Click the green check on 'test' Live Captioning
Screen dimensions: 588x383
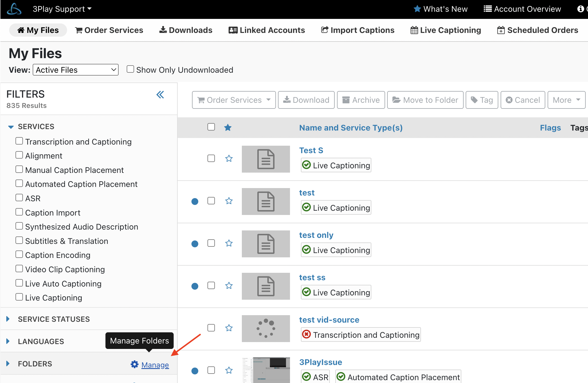pos(307,207)
